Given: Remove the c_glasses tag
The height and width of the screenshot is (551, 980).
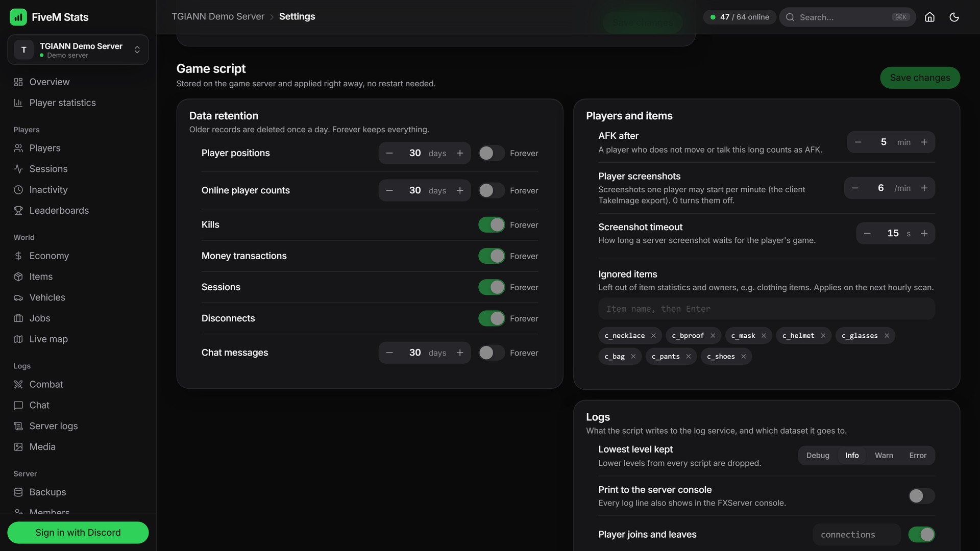Looking at the screenshot, I should click(x=887, y=336).
